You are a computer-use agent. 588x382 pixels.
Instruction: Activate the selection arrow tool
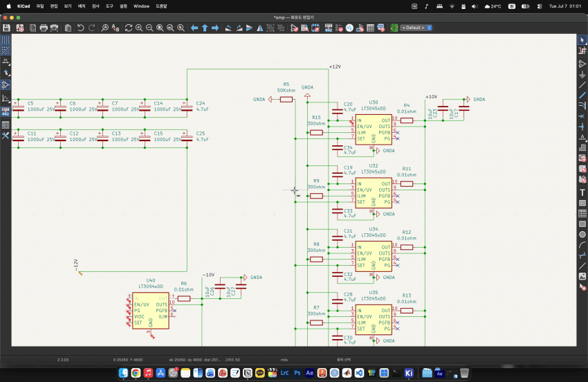pyautogui.click(x=582, y=39)
